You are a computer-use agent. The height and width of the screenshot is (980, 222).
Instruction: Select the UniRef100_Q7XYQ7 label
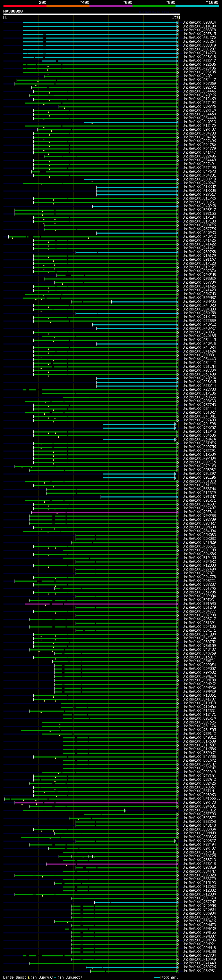(199, 428)
